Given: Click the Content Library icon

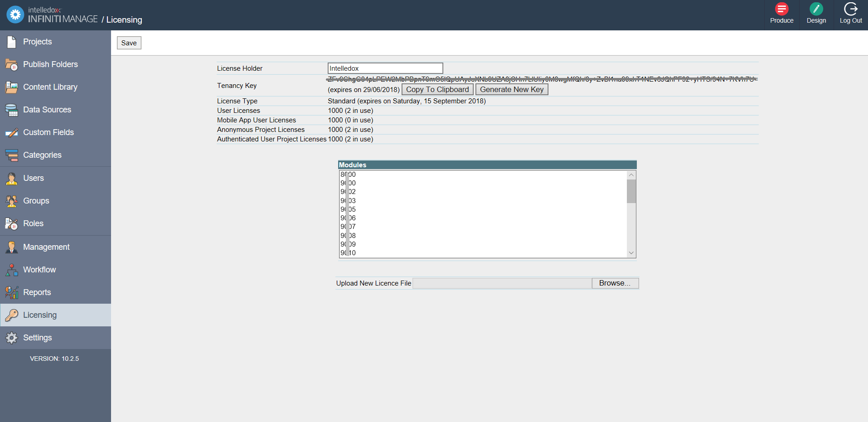Looking at the screenshot, I should click(x=11, y=87).
